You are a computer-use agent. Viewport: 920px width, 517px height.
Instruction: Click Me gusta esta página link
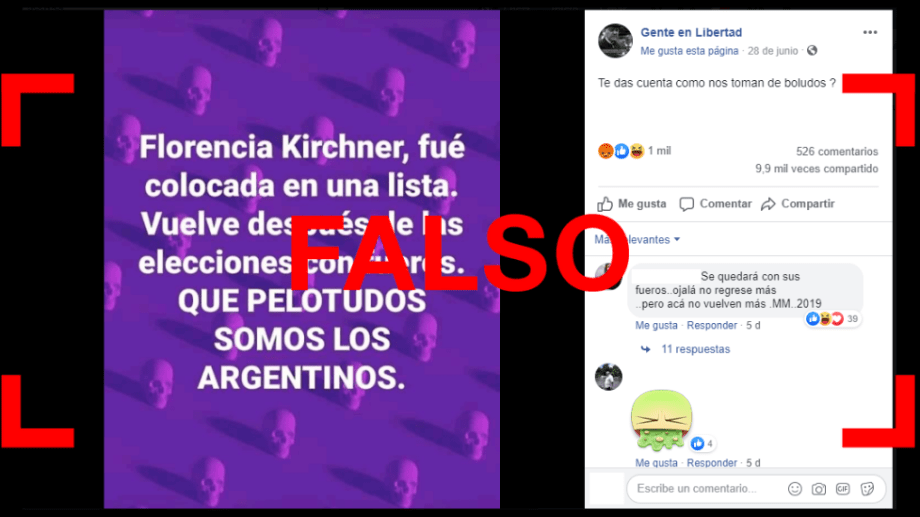[x=689, y=51]
